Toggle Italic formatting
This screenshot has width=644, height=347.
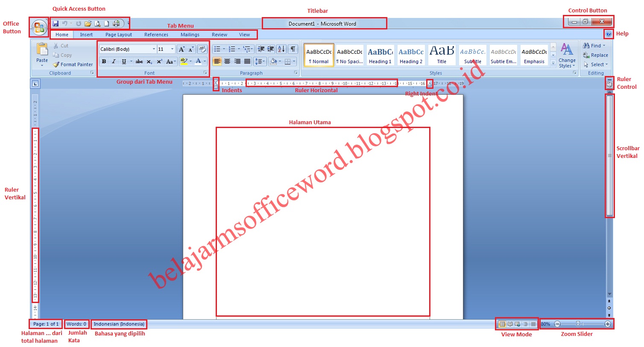[x=114, y=61]
